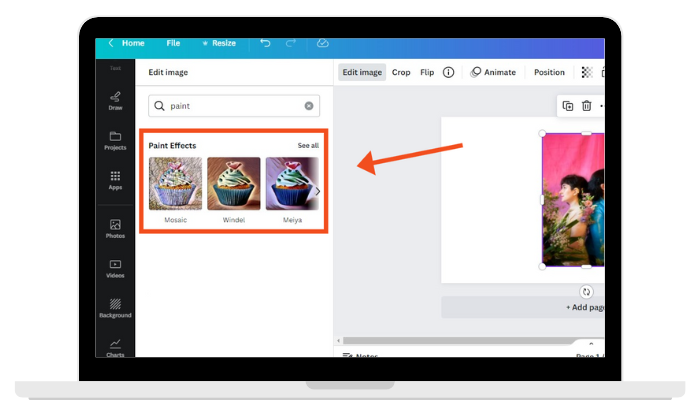Select the photo on the canvas
700x400 pixels.
[573, 200]
